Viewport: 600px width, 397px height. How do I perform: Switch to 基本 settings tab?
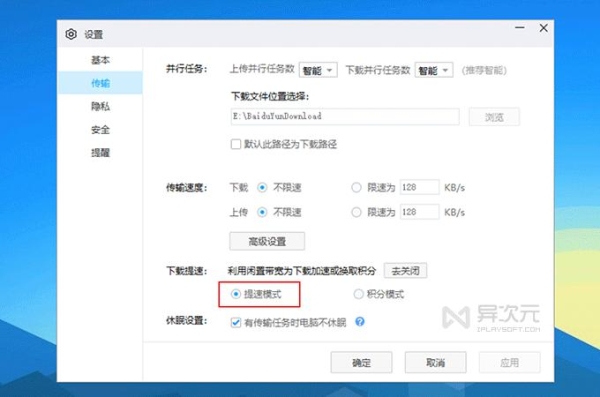100,60
